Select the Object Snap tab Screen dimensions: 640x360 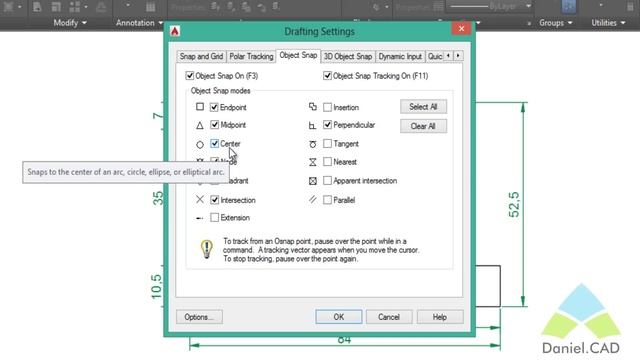point(298,55)
